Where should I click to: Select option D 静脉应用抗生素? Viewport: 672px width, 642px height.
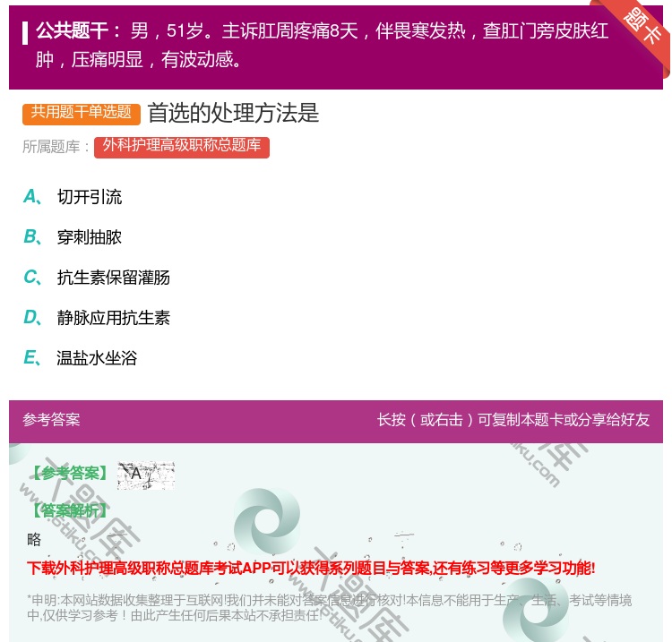coord(113,318)
